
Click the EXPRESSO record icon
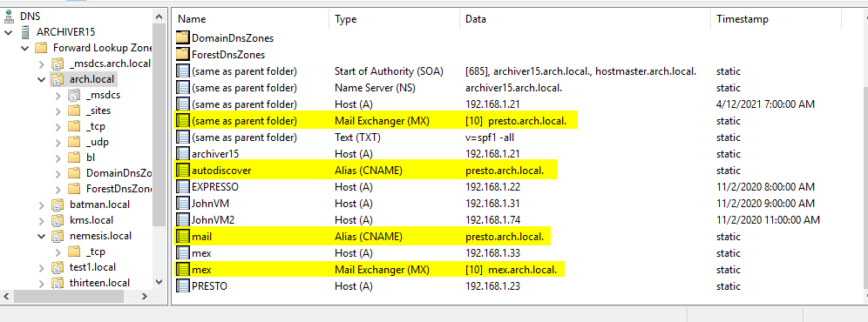point(183,187)
